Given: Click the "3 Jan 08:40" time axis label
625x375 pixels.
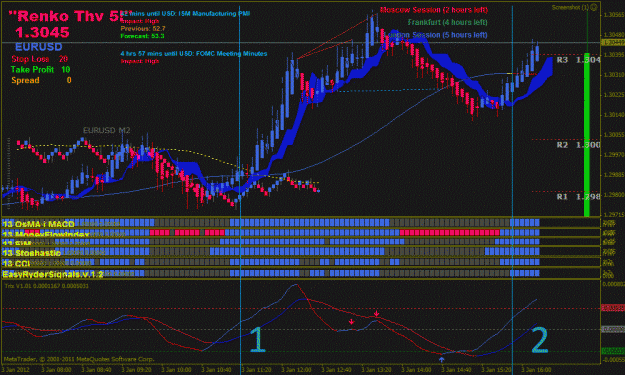Looking at the screenshot, I should point(96,370).
